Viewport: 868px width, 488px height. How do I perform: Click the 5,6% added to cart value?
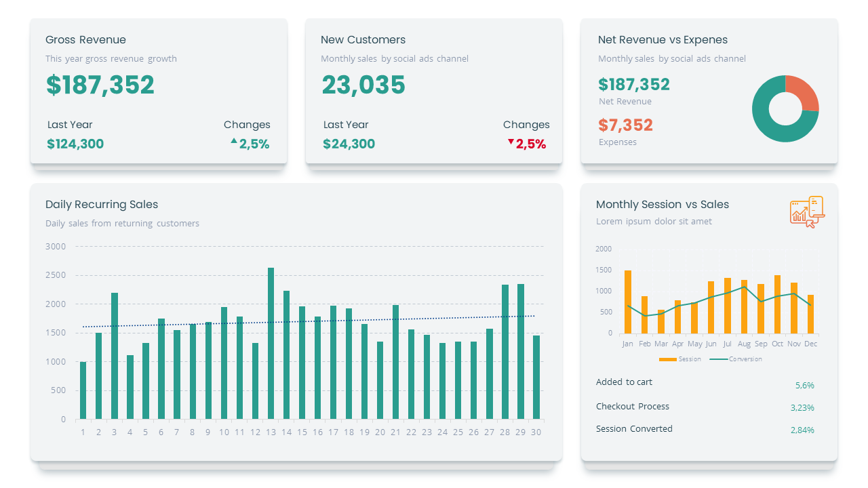pyautogui.click(x=805, y=386)
